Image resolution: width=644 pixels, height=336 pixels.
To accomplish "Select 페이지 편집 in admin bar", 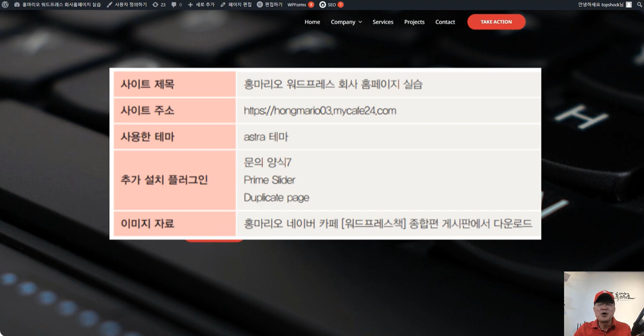I will pos(236,4).
